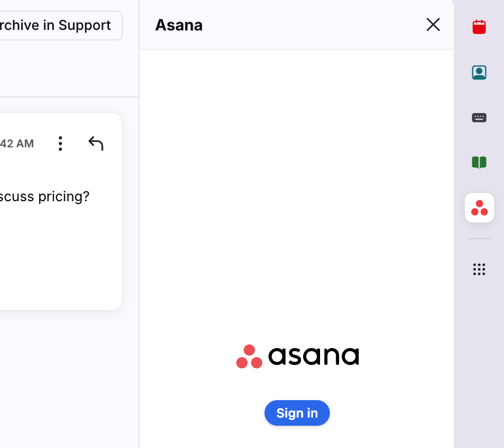504x448 pixels.
Task: Open the apps grid icon
Action: tap(479, 269)
